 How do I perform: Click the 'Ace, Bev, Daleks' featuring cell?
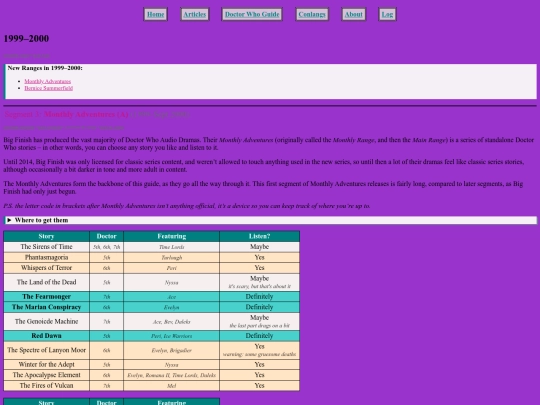point(172,322)
